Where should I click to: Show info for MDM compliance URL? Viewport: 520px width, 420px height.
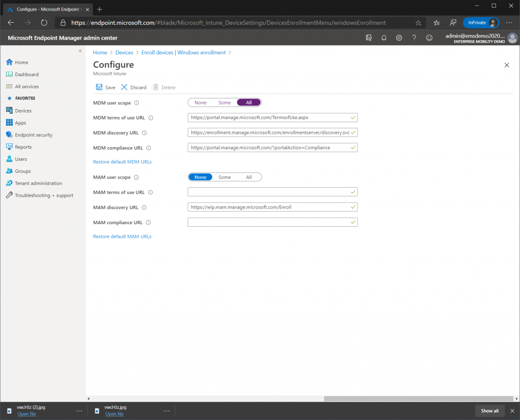coord(149,148)
